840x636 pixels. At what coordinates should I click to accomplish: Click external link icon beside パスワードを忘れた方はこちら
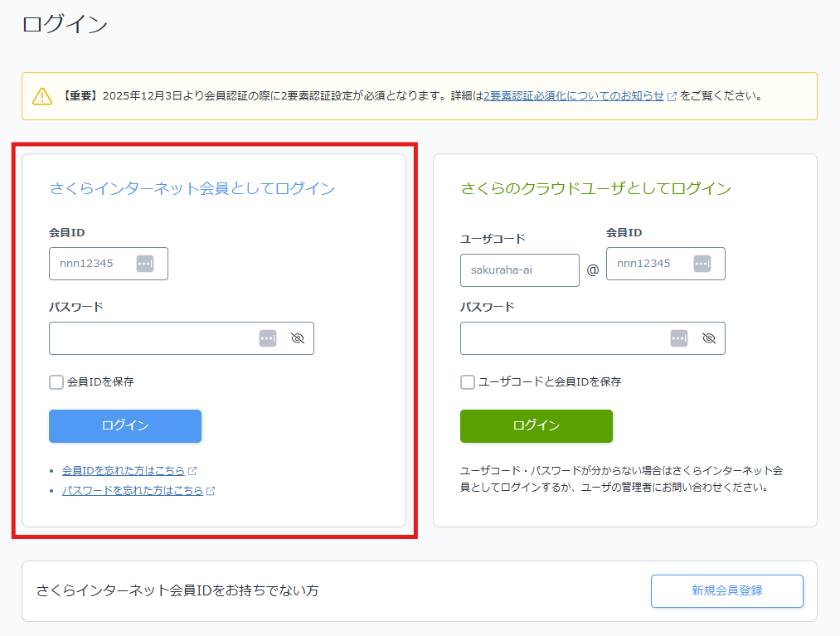click(x=211, y=491)
